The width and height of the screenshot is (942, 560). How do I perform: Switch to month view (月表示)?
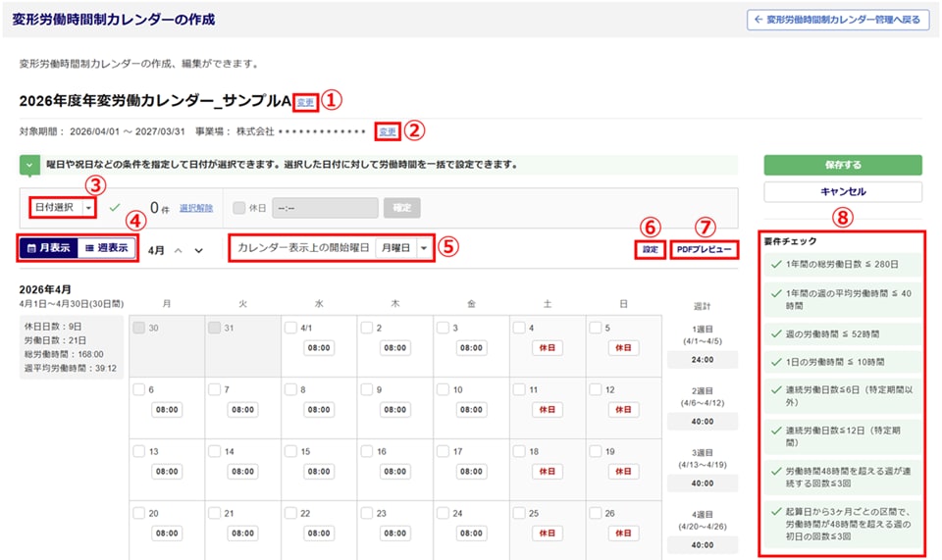(48, 248)
